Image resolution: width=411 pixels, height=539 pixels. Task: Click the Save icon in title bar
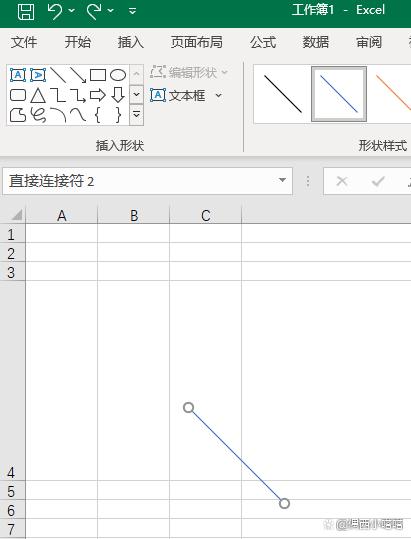(x=26, y=12)
